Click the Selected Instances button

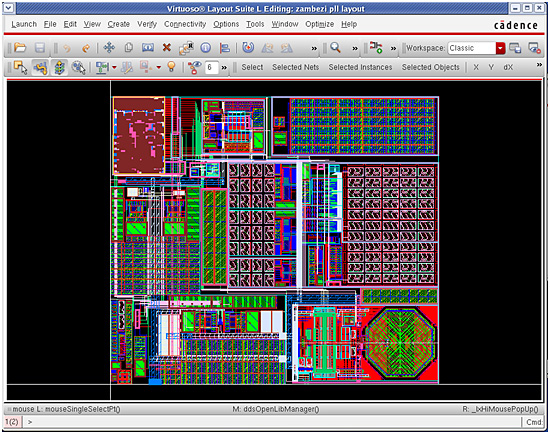click(360, 67)
